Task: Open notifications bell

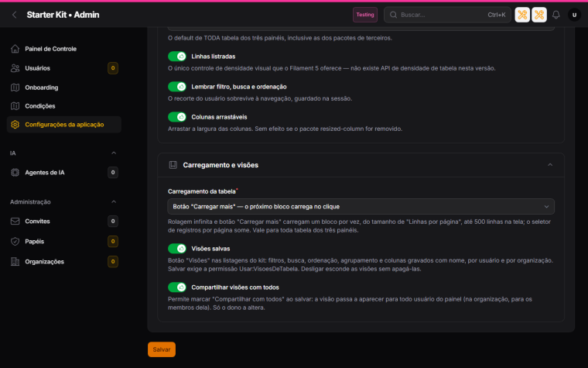Action: 556,15
